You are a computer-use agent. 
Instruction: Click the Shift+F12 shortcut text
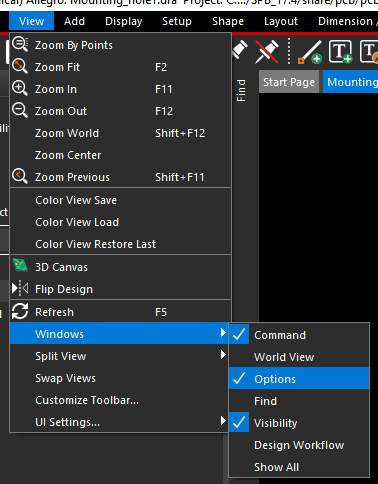point(180,133)
